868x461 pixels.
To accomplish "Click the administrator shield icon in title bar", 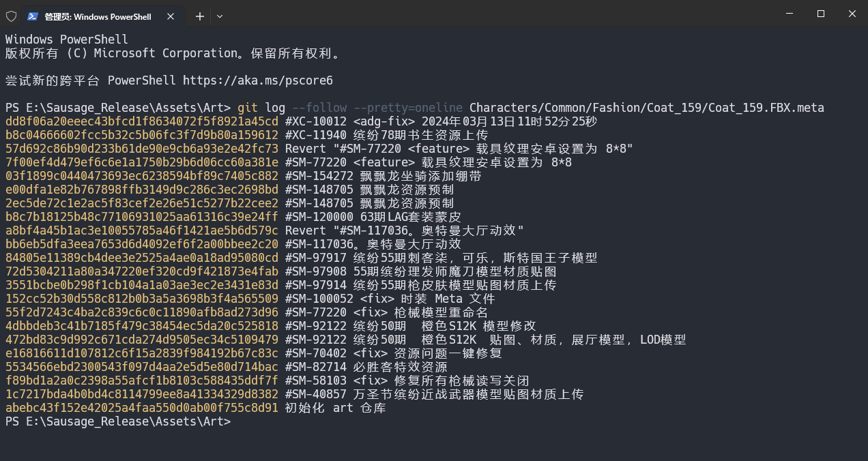I will pos(11,16).
